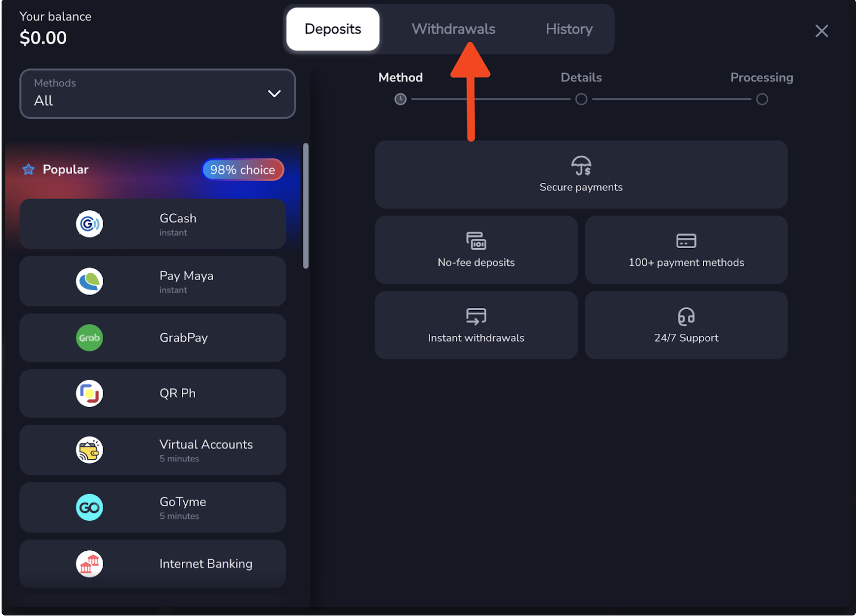Viewport: 856px width, 616px height.
Task: Click the GCash logo icon
Action: pyautogui.click(x=89, y=224)
